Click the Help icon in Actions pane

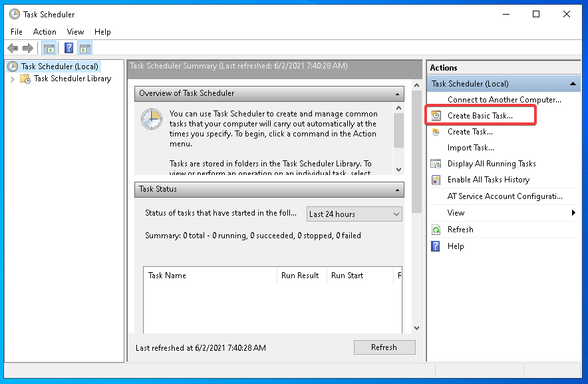pos(436,246)
